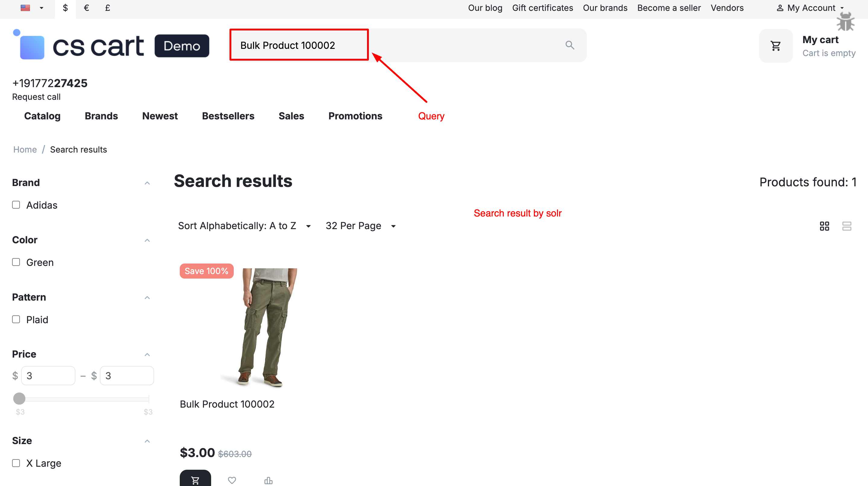Click the search magnifier icon

(x=569, y=45)
